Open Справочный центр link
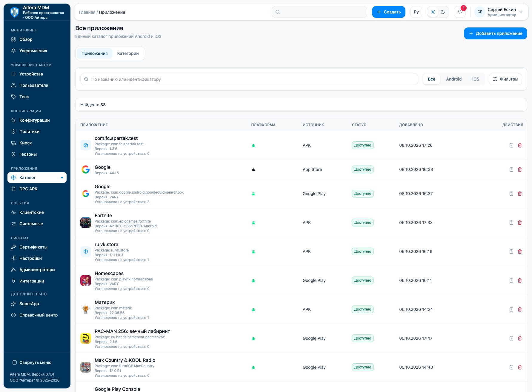 (37, 315)
